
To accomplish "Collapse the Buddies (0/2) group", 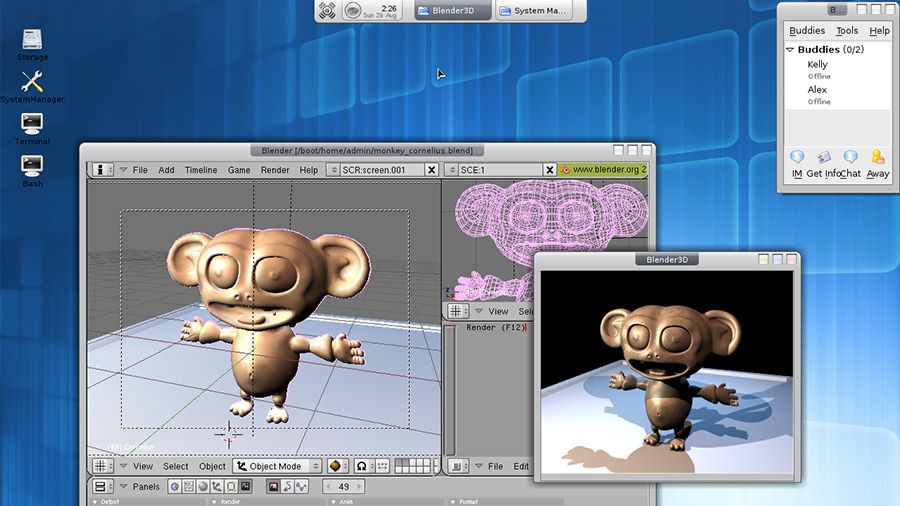I will (x=790, y=50).
